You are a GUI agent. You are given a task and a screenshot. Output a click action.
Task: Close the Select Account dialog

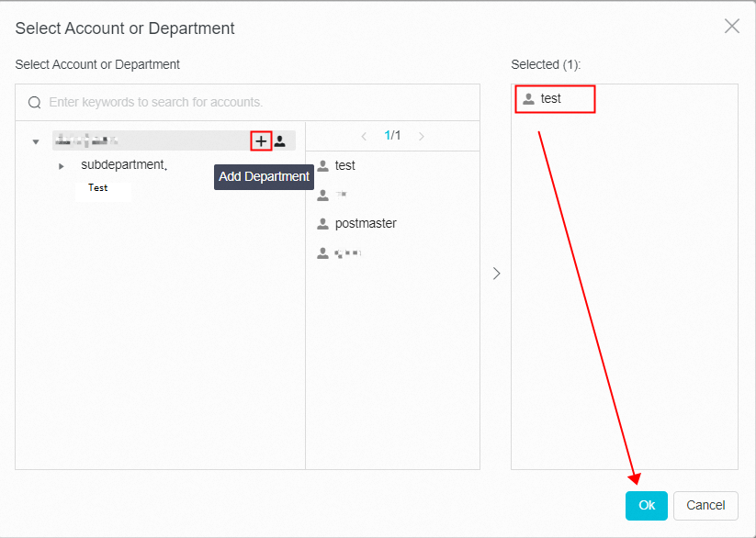point(731,27)
